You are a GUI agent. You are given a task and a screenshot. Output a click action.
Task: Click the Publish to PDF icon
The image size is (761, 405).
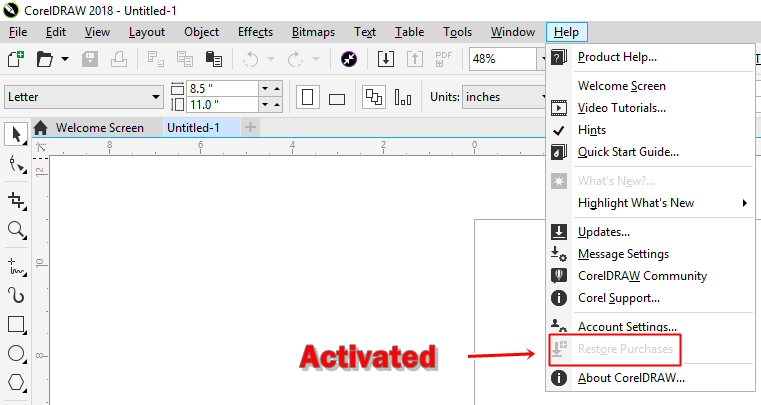[x=444, y=59]
